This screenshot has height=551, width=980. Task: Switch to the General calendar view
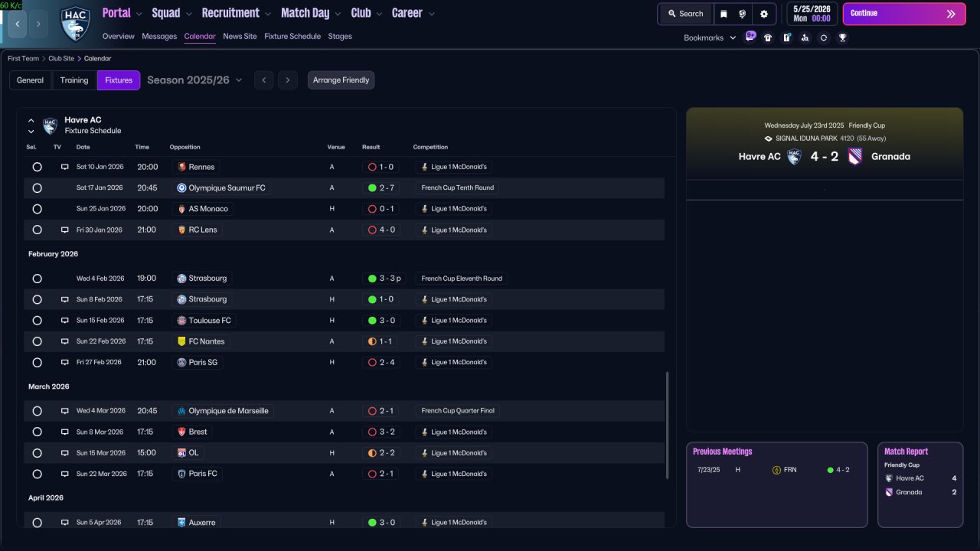point(31,80)
